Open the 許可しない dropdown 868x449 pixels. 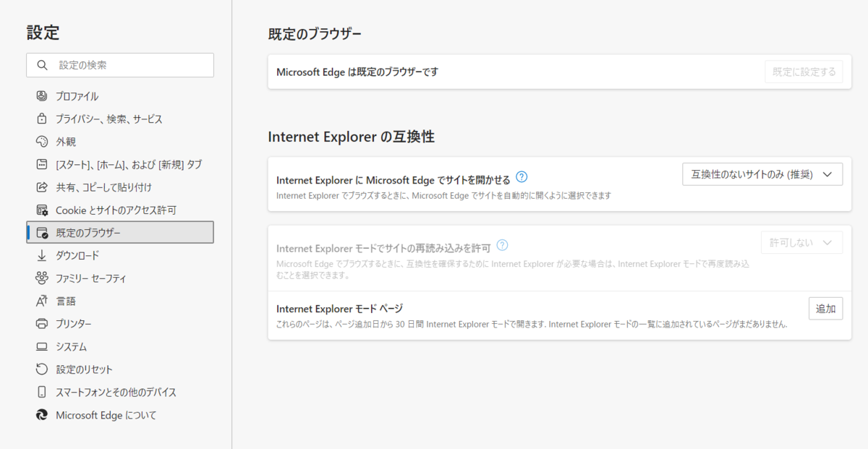point(801,242)
